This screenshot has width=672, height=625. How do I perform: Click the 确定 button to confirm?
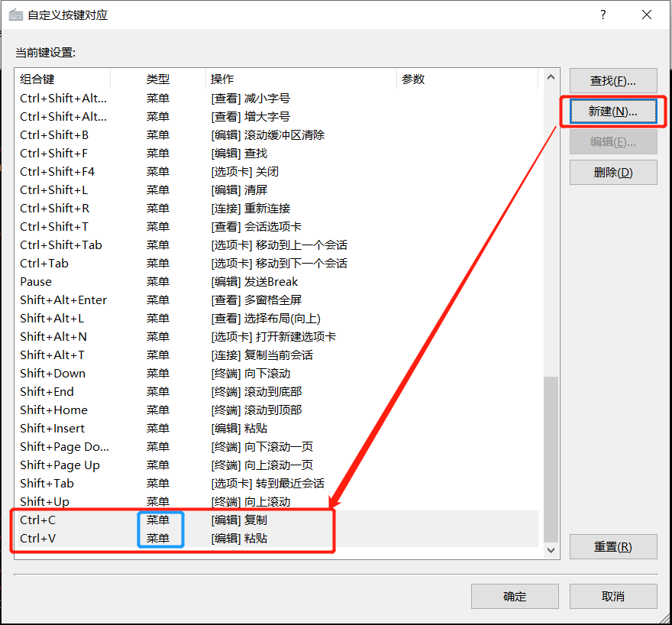tap(515, 596)
